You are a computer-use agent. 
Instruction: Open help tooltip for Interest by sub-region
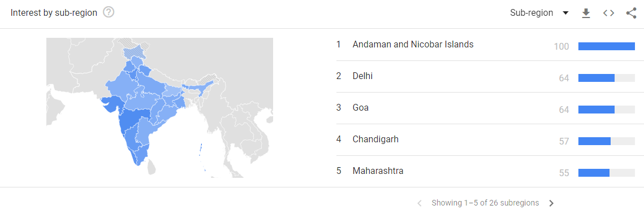tap(109, 13)
